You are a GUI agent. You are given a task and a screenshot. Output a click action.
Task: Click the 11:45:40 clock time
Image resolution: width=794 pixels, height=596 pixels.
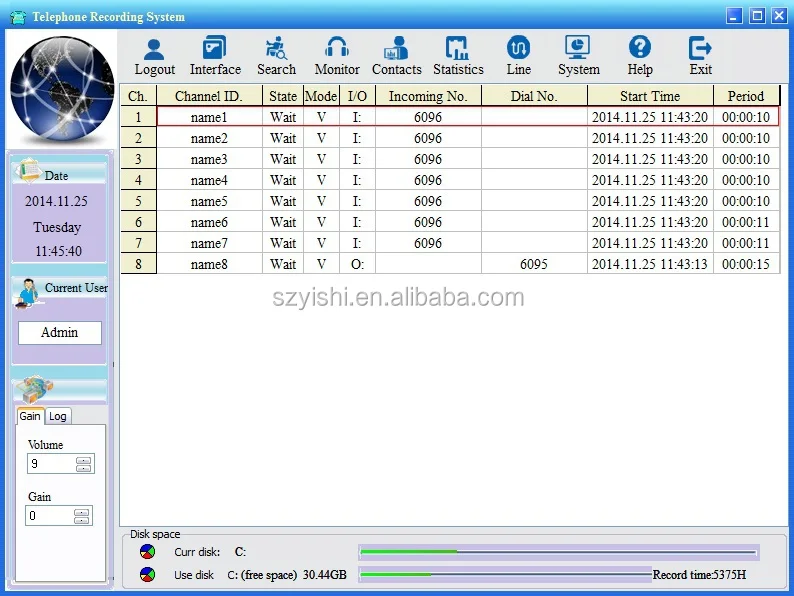58,251
